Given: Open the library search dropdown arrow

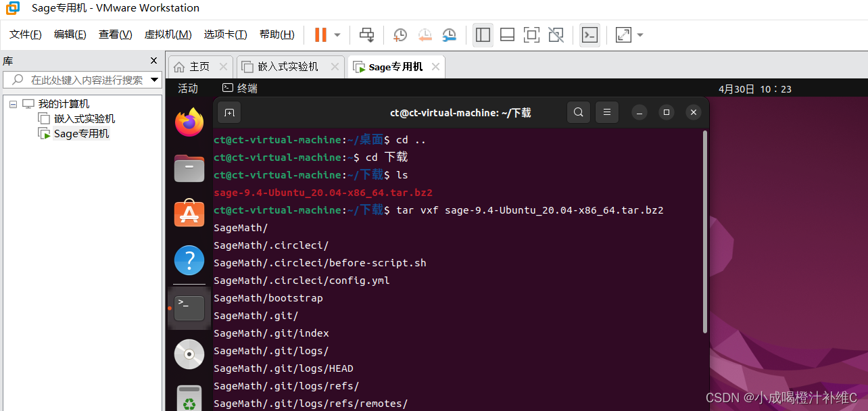Looking at the screenshot, I should coord(154,80).
